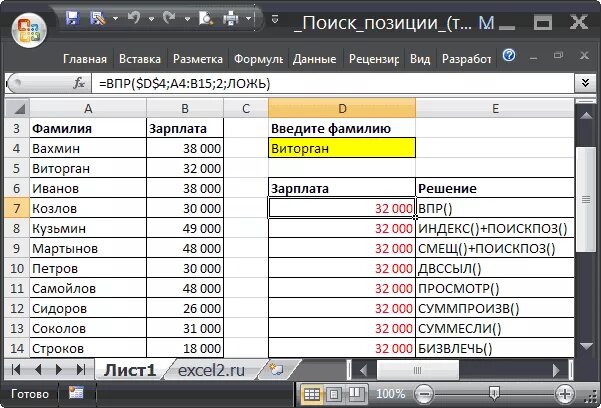Save the workbook with the floppy icon
The width and height of the screenshot is (601, 408).
(x=72, y=18)
